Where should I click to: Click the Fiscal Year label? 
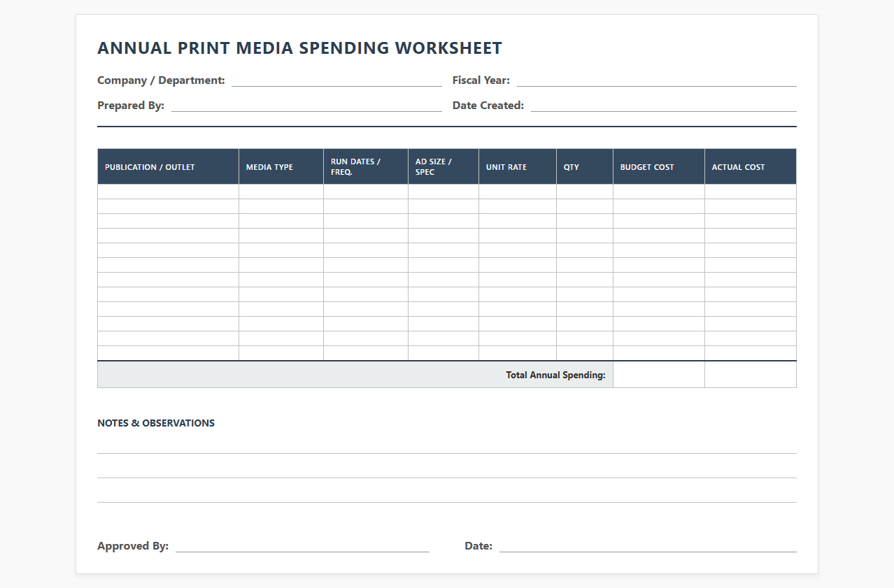click(x=481, y=80)
